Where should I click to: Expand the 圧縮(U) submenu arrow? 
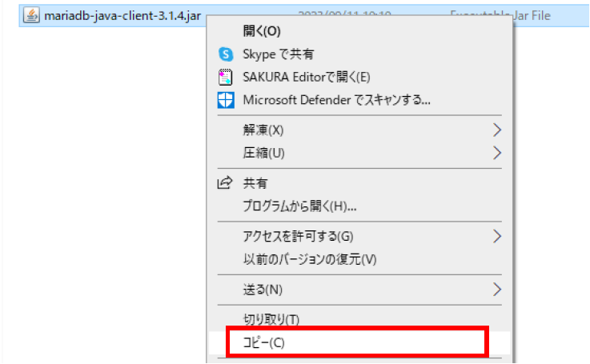(497, 153)
